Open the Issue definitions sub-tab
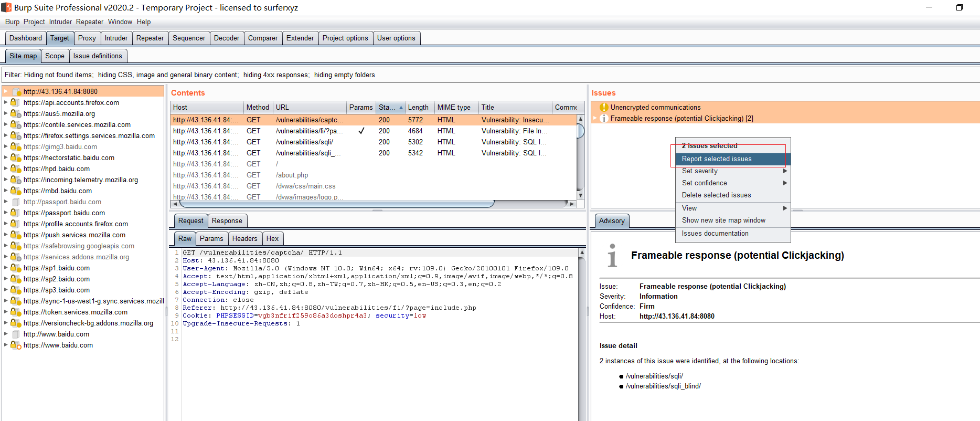The image size is (980, 421). click(x=98, y=56)
